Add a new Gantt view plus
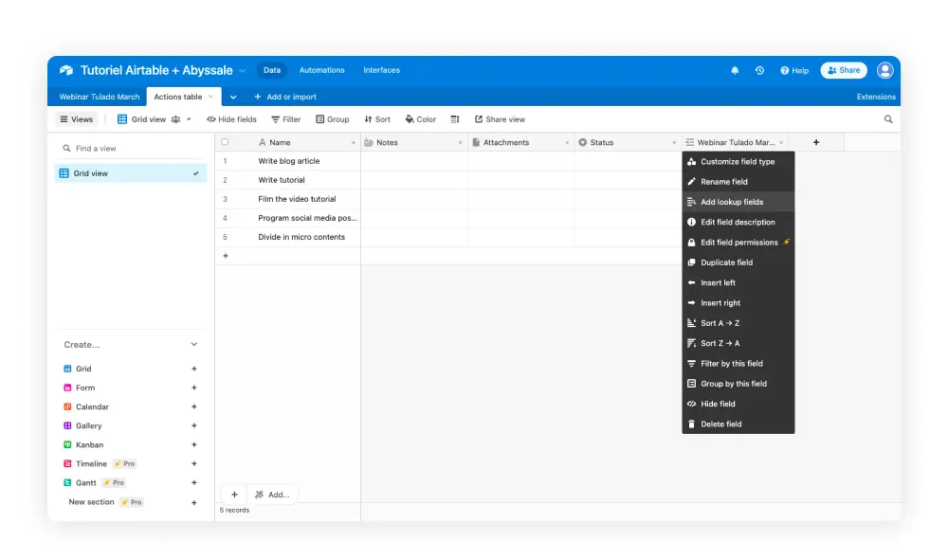This screenshot has height=560, width=948. click(194, 483)
